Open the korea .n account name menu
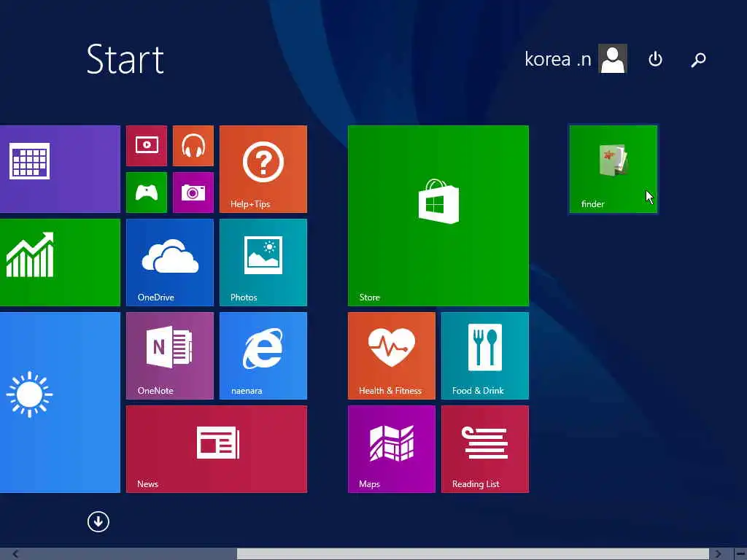Image resolution: width=747 pixels, height=560 pixels. [x=558, y=59]
